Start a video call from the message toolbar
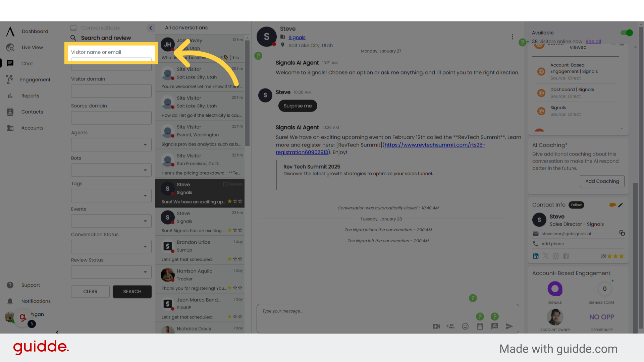The height and width of the screenshot is (362, 644). click(x=436, y=326)
